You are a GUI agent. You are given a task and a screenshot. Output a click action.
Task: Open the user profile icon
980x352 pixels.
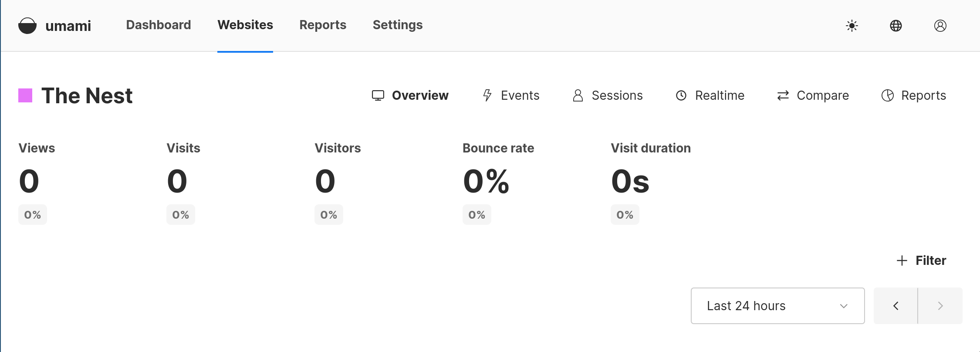940,26
